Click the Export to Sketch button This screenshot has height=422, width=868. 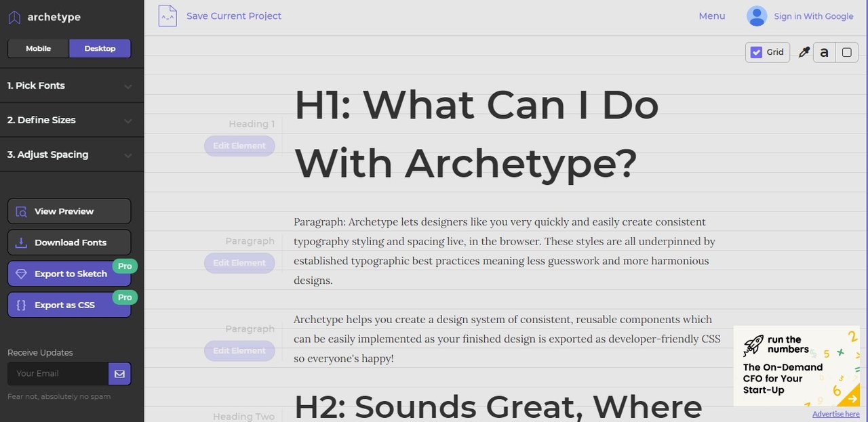point(69,274)
